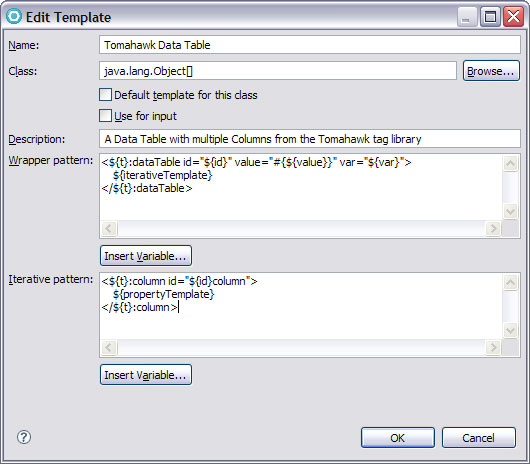Screen dimensions: 530x464
Task: Focus the Description text field
Action: (310, 139)
